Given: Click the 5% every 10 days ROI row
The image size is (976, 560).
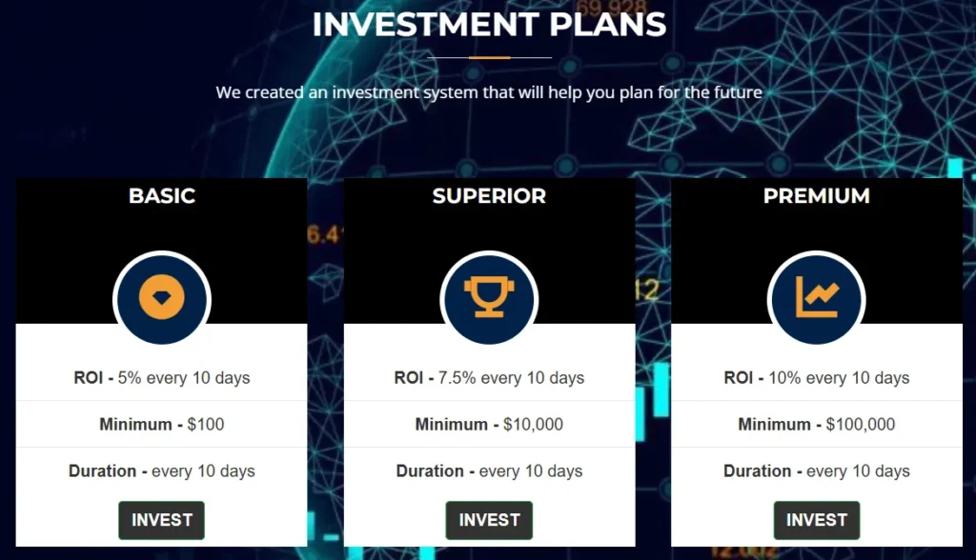Looking at the screenshot, I should [x=162, y=378].
